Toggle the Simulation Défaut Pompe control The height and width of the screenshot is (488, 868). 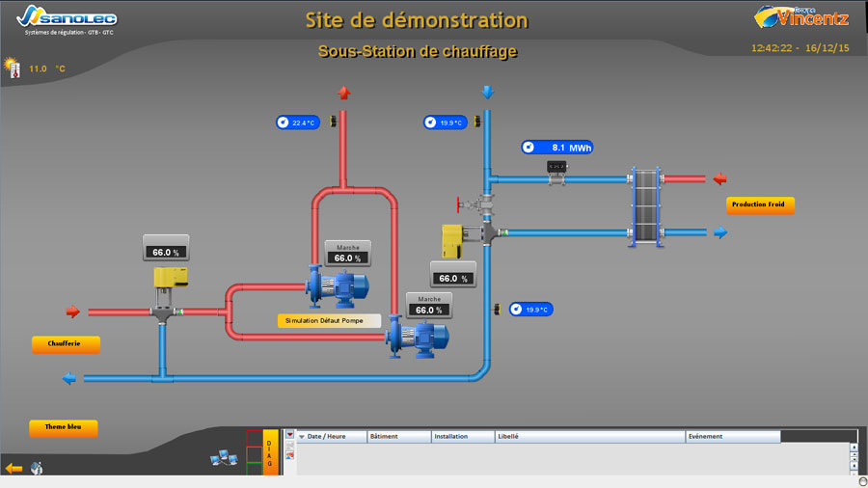[329, 320]
